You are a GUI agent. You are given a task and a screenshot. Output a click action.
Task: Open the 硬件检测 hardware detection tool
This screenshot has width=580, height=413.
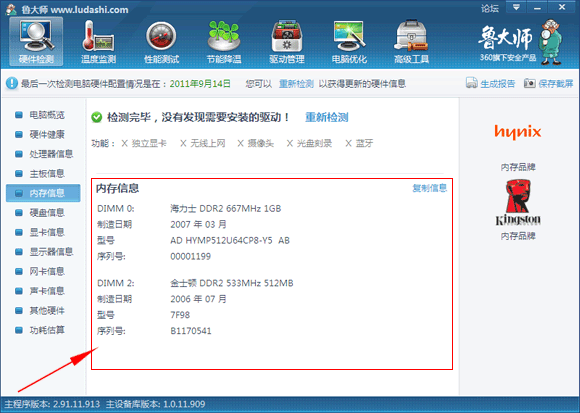[36, 42]
